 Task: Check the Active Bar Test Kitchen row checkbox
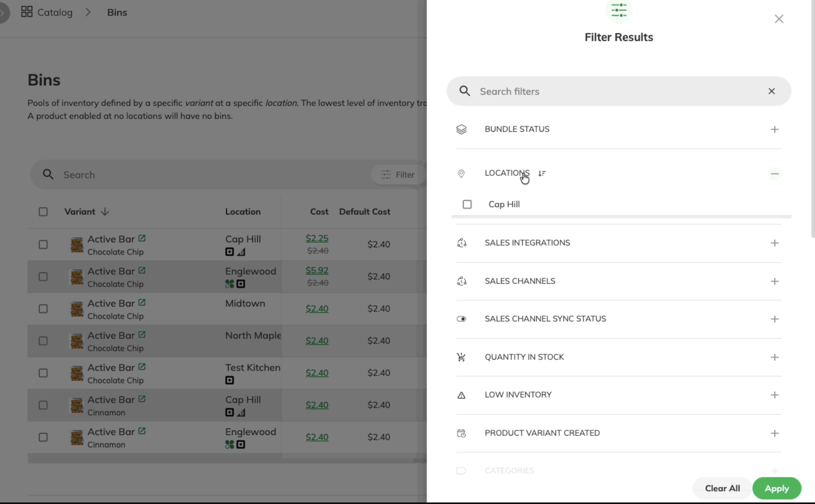click(43, 373)
